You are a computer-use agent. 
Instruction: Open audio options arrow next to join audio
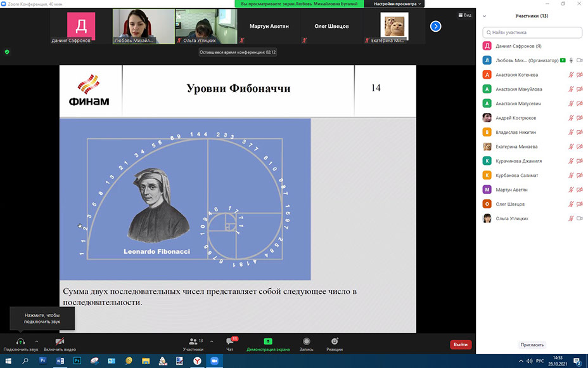36,341
